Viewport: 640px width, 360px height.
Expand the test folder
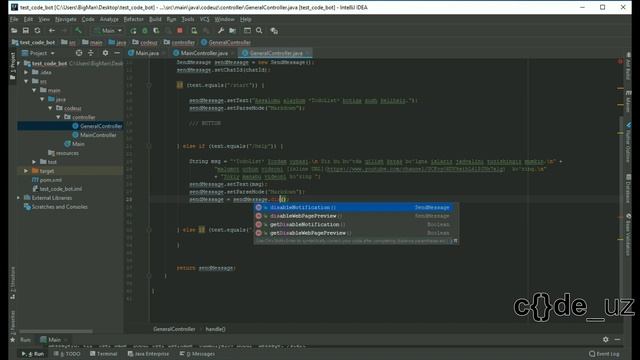pyautogui.click(x=34, y=162)
